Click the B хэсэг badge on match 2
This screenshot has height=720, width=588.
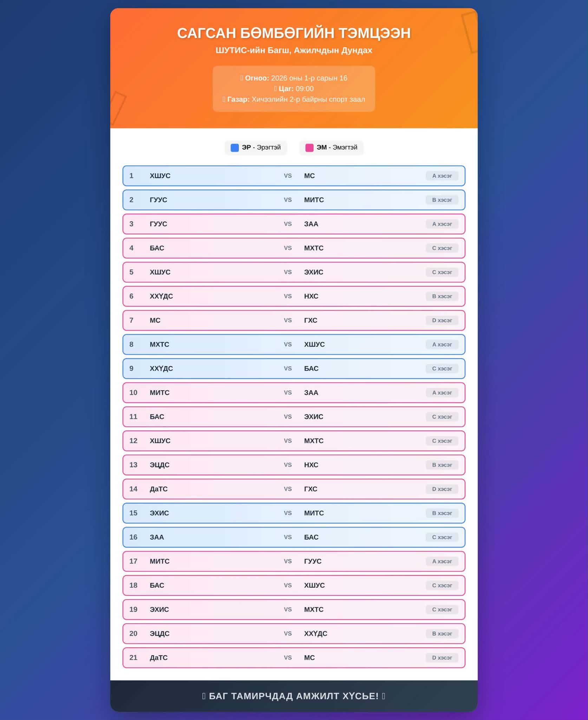point(442,200)
